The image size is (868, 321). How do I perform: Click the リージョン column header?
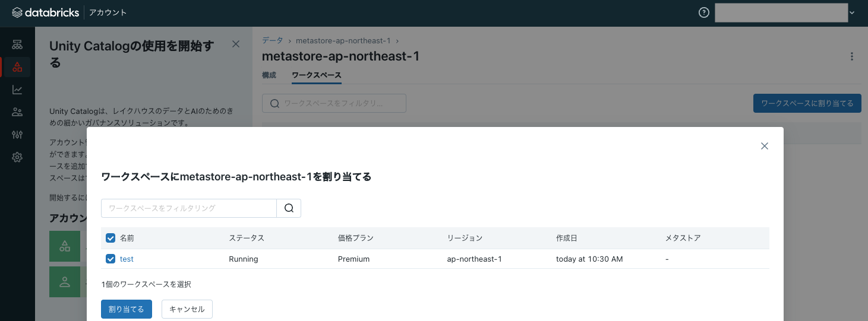[x=465, y=238]
